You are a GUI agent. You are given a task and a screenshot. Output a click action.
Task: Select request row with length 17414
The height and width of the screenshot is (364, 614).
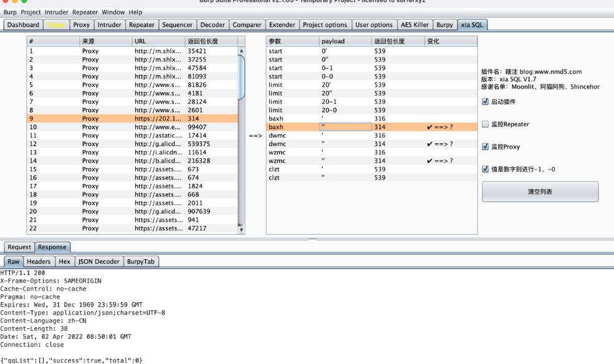click(132, 135)
